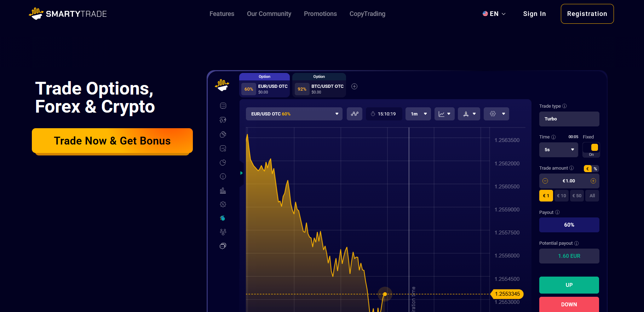Click the Sign In link
Viewport: 644px width, 312px height.
534,14
